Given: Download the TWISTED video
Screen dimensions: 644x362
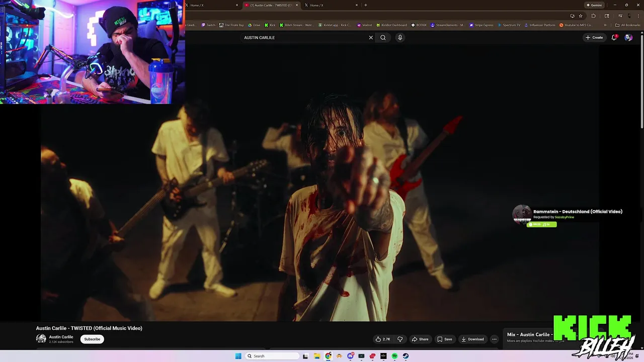Looking at the screenshot, I should point(472,339).
